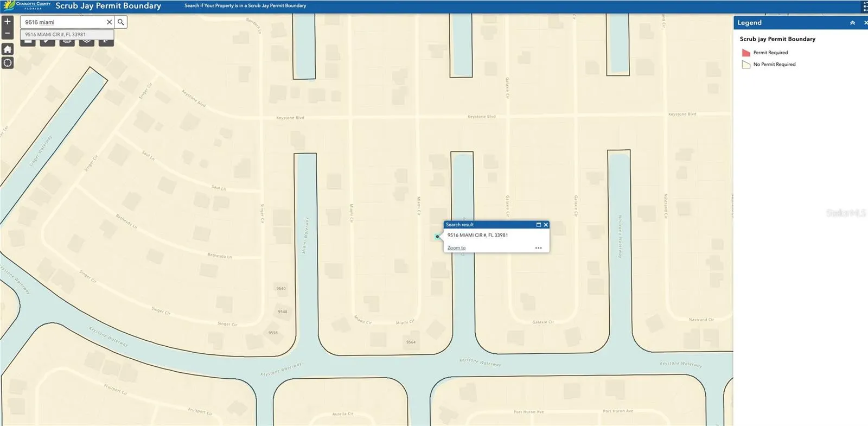
Task: Click the Zoom to link
Action: pyautogui.click(x=456, y=248)
